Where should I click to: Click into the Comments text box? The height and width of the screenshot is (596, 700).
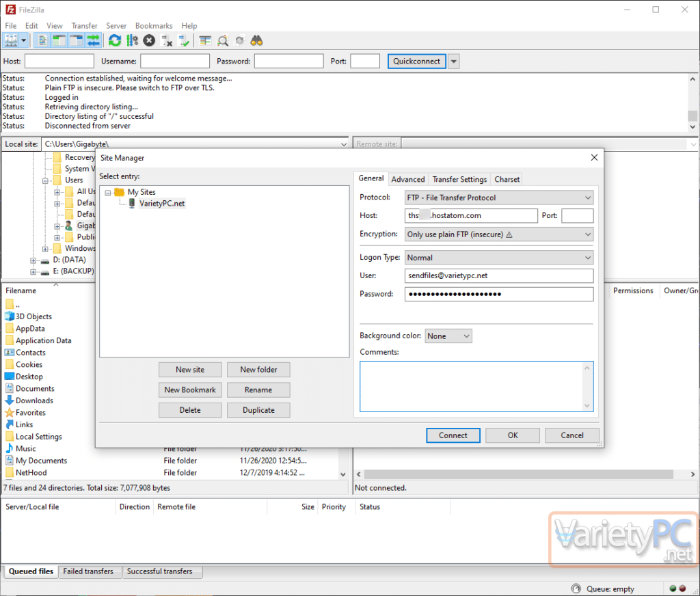472,386
